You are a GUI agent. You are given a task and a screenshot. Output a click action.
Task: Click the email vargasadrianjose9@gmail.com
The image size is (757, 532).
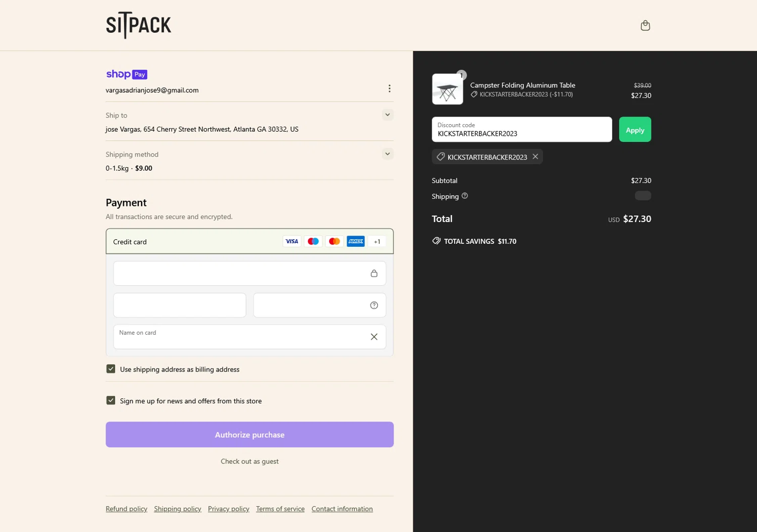point(152,90)
